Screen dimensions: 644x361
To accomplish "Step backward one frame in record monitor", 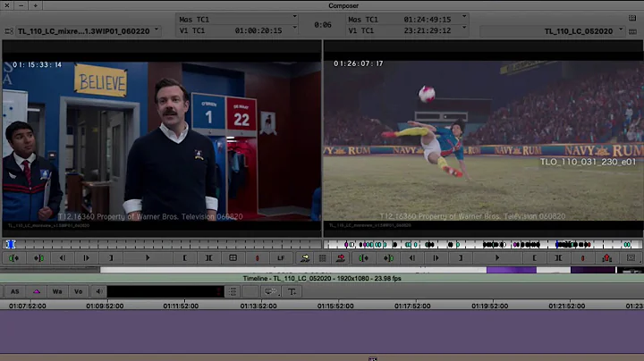I will 411,258.
